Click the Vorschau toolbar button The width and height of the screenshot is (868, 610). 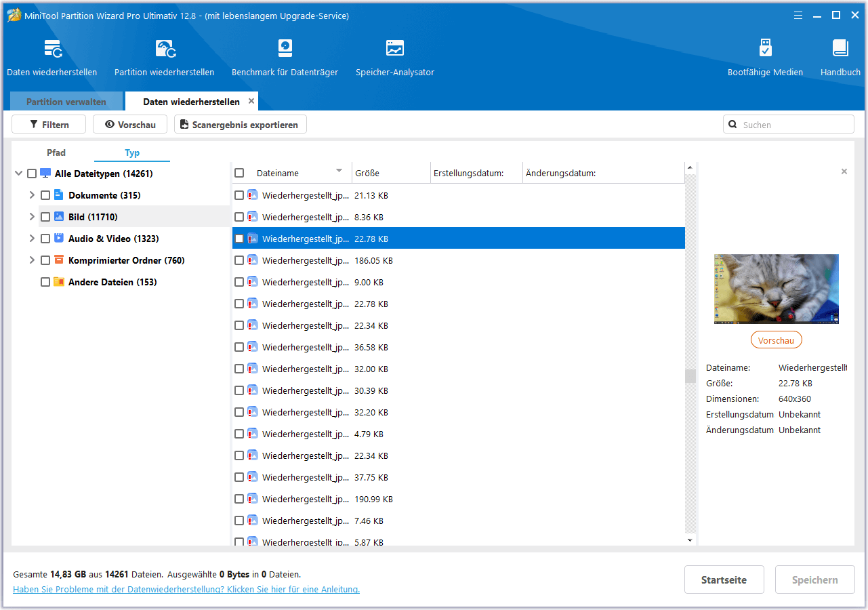[130, 125]
